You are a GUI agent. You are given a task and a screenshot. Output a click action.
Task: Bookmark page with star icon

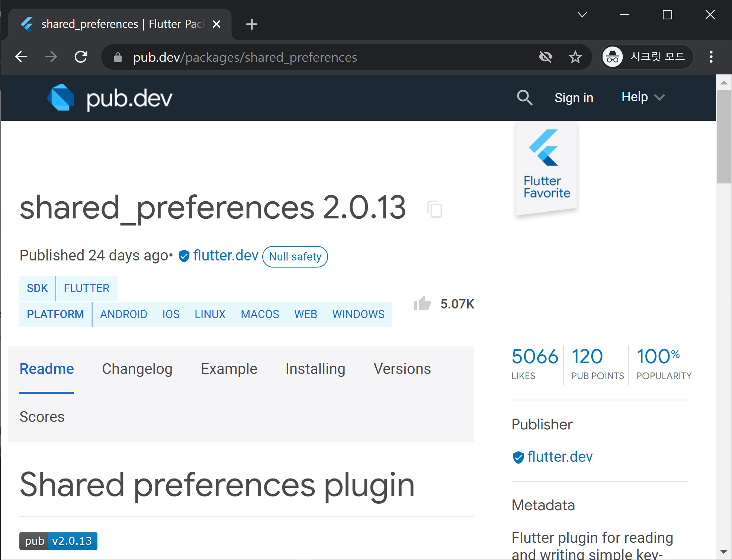(575, 57)
